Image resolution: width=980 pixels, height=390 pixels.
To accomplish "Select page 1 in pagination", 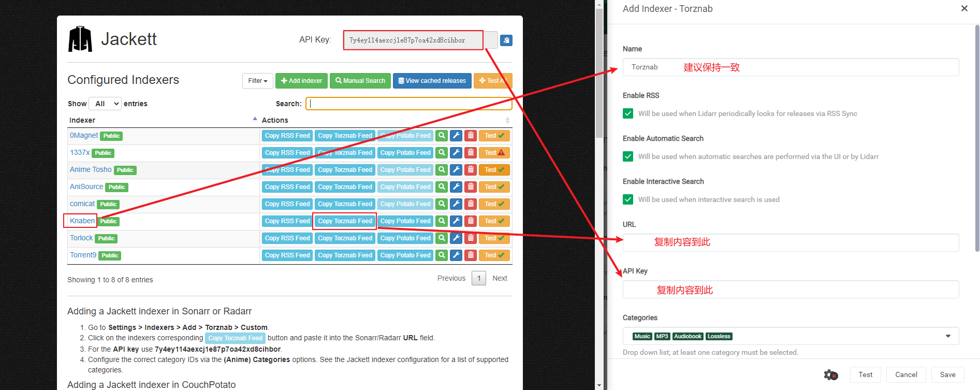I will click(x=479, y=278).
